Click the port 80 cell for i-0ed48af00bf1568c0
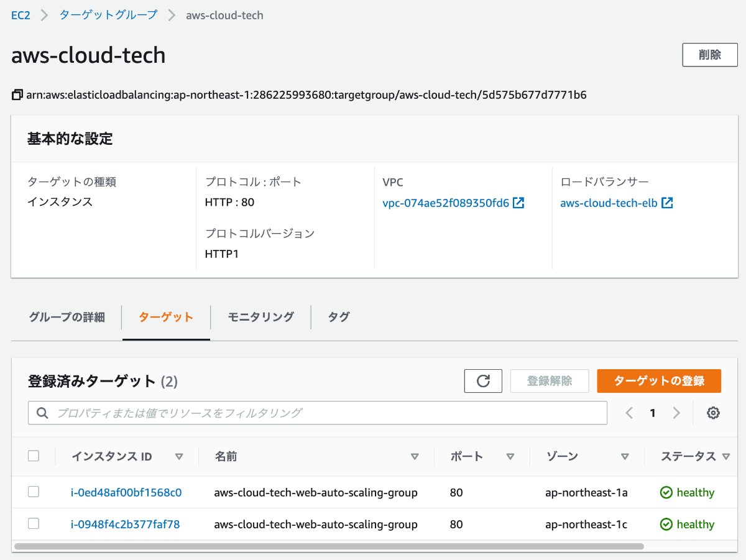Image resolution: width=746 pixels, height=560 pixels. (456, 492)
